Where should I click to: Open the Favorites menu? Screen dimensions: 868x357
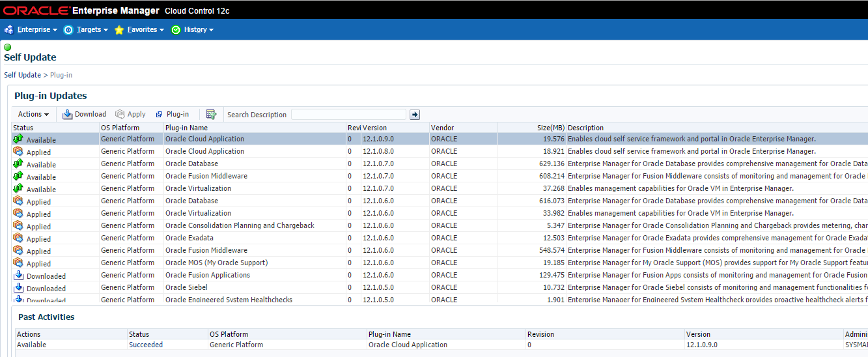(x=145, y=29)
